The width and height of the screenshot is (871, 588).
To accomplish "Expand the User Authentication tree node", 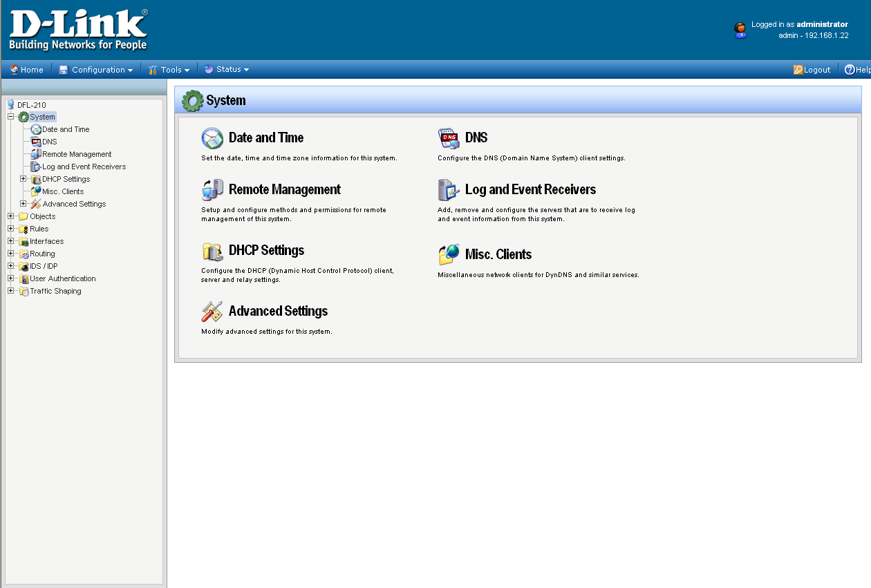I will (11, 278).
